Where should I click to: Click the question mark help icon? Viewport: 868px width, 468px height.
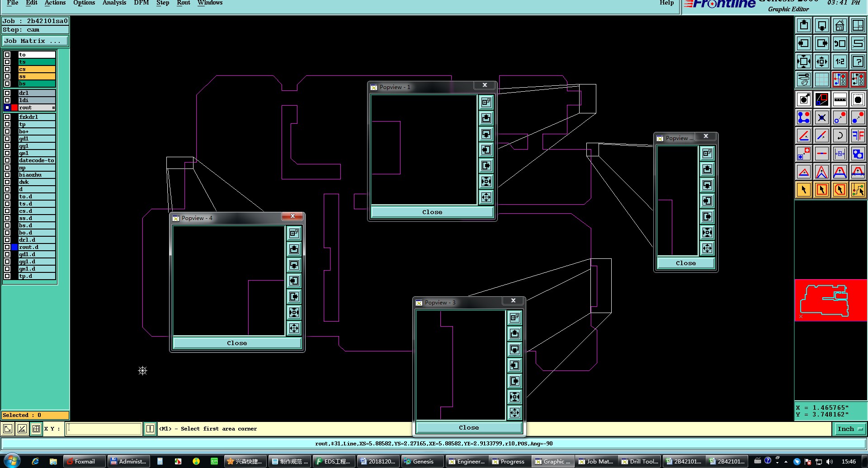point(858,61)
